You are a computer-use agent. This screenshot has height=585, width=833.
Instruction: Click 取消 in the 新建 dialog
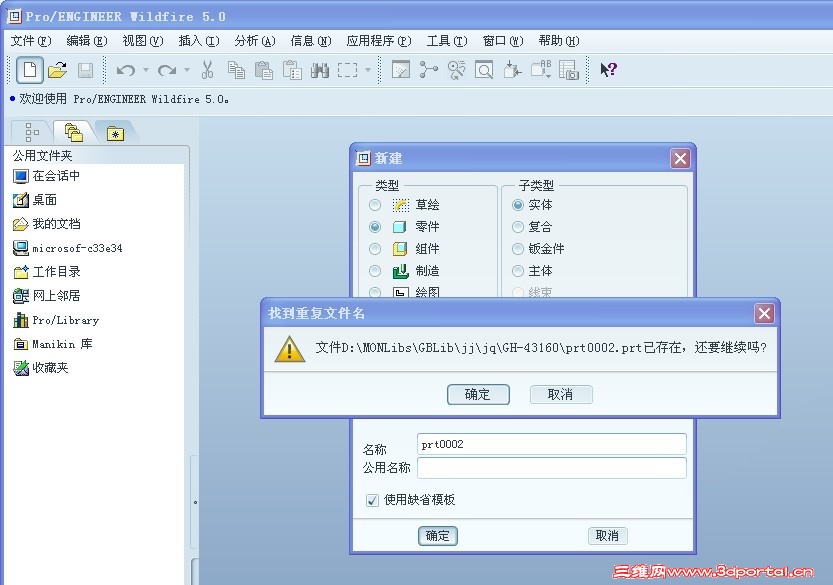tap(608, 536)
